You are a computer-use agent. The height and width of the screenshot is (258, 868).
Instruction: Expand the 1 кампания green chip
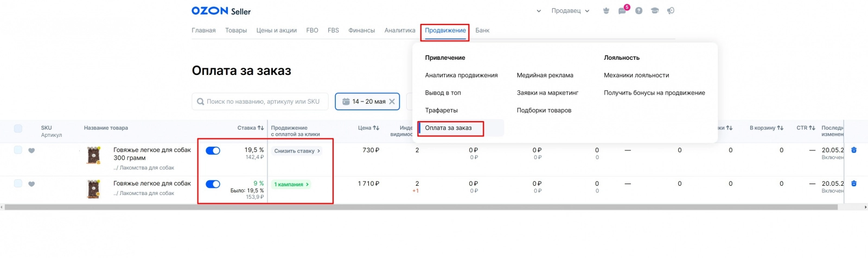pyautogui.click(x=291, y=185)
